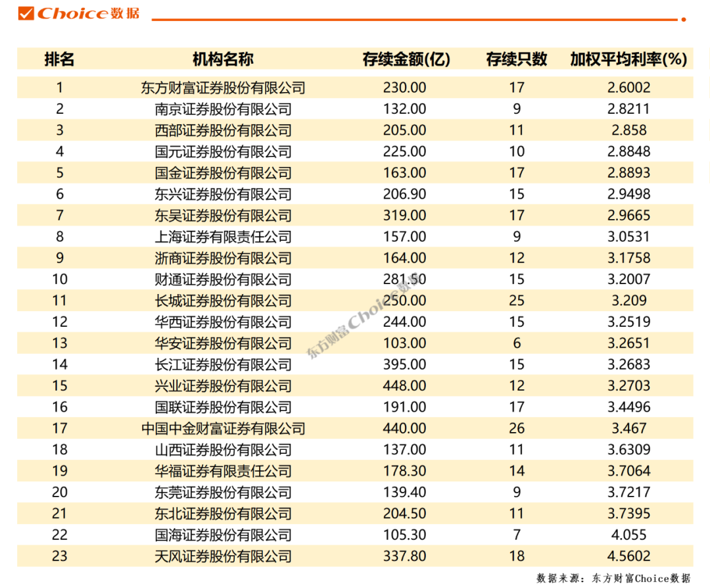Select the amount value 105.30
The image size is (710, 588).
404,535
